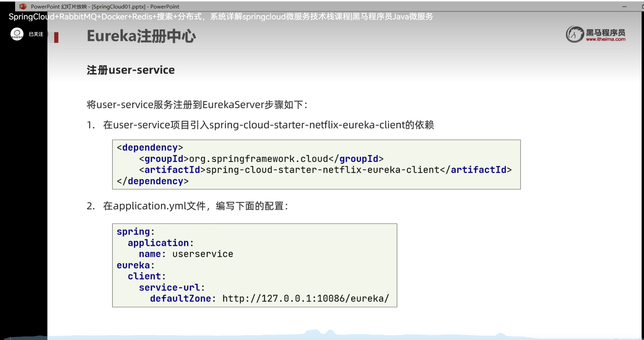
Task: Click the groupId line in dependency code
Action: click(261, 159)
